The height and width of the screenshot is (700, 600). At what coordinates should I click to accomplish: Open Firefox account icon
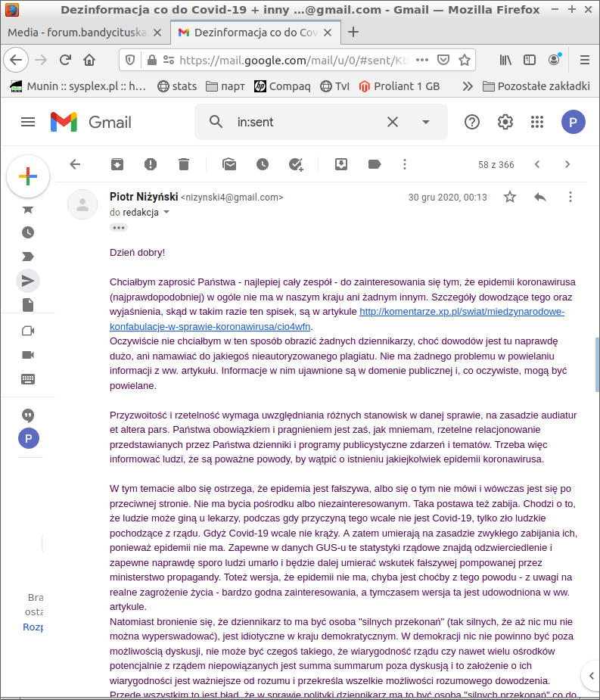coord(554,60)
